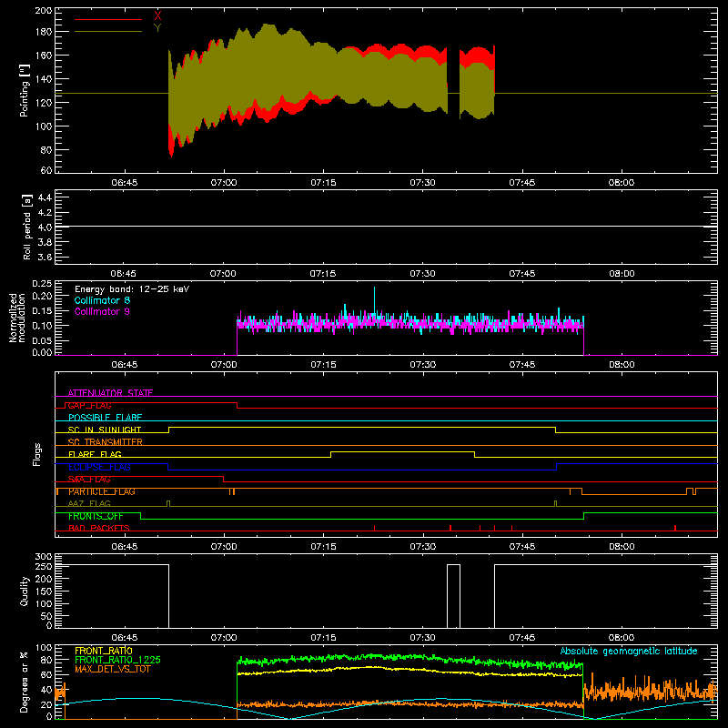Viewport: 728px width, 728px height.
Task: Select the "Roll period [s]" axis title
Action: [27, 227]
